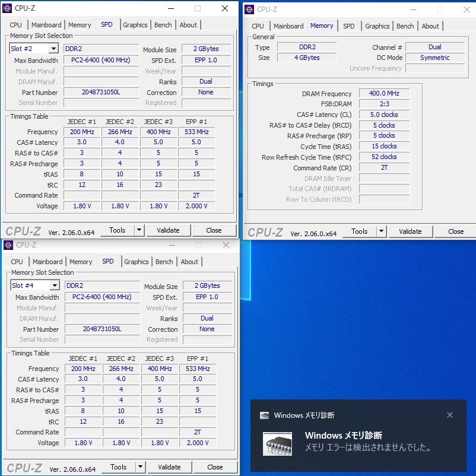476x476 pixels.
Task: Click Validate button in Memory window
Action: tap(410, 231)
